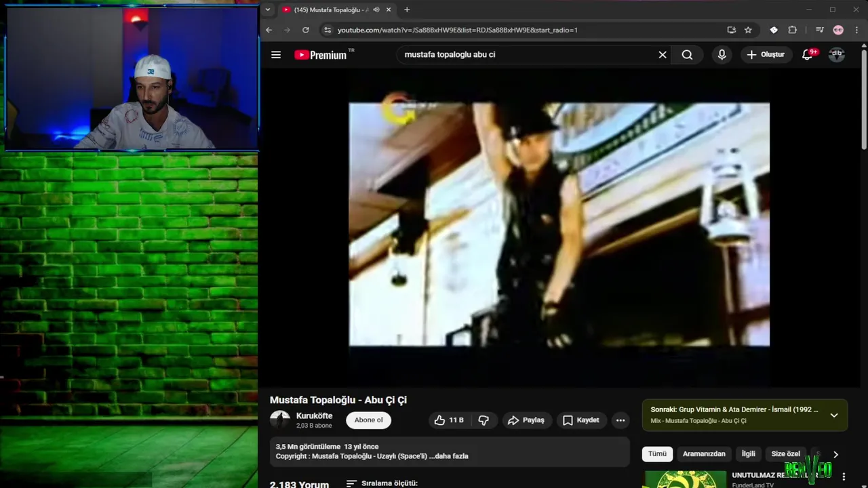Screen dimensions: 868x488
Task: Subscribe with Abone ol button
Action: [368, 420]
